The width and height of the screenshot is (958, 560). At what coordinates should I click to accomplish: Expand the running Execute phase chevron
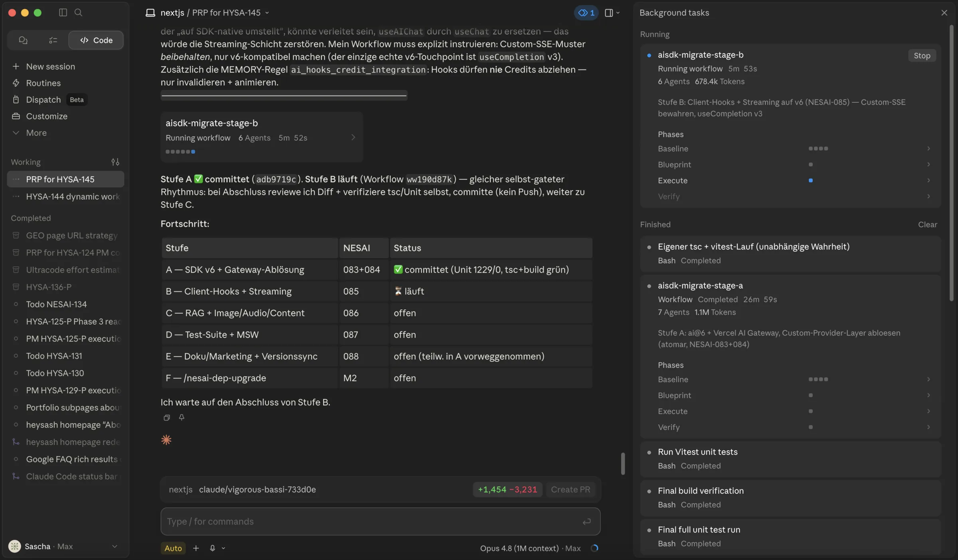[928, 180]
